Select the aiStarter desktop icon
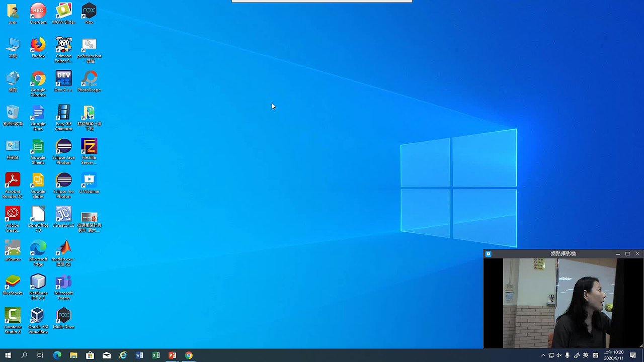Screen dimensions: 644x362 [13, 250]
